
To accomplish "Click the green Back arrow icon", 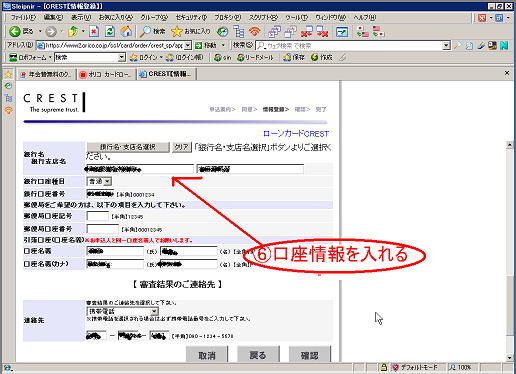I will [14, 32].
